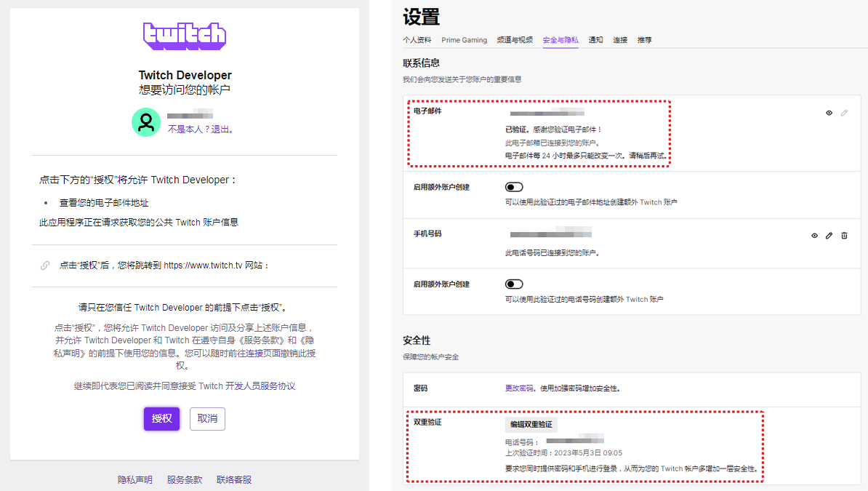Click the trash icon to delete phone number

[x=845, y=235]
